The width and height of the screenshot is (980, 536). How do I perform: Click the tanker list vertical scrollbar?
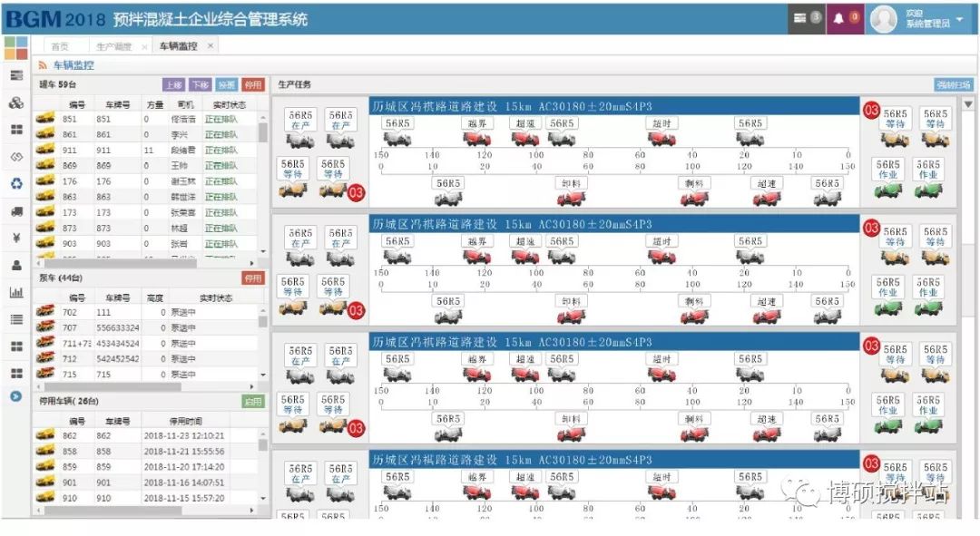263,181
